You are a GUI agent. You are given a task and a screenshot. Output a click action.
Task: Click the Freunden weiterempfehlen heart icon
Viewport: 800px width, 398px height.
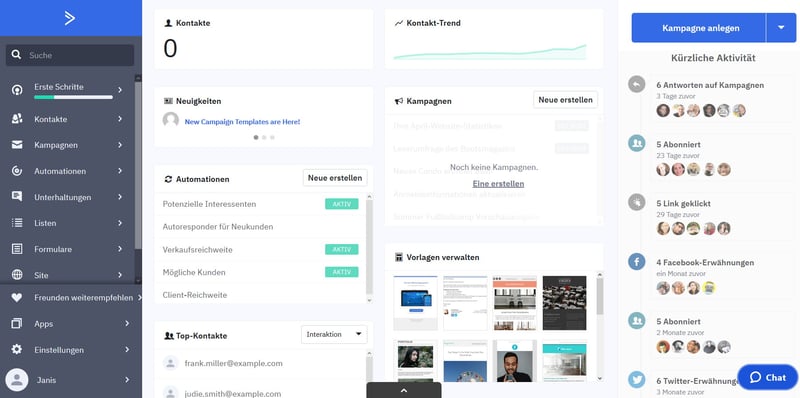point(17,297)
